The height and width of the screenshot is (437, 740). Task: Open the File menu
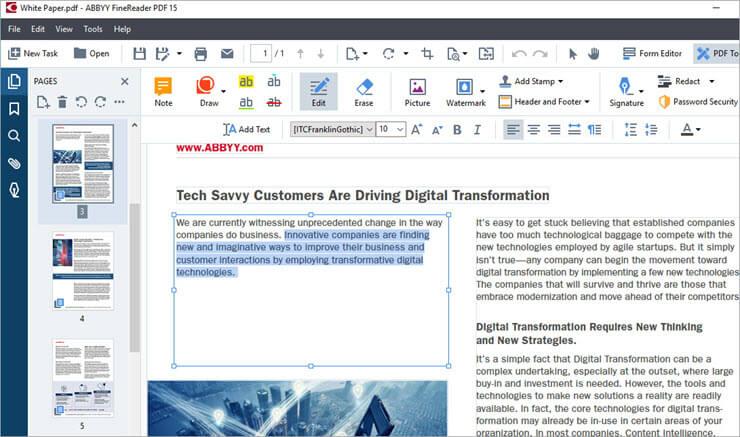tap(14, 29)
